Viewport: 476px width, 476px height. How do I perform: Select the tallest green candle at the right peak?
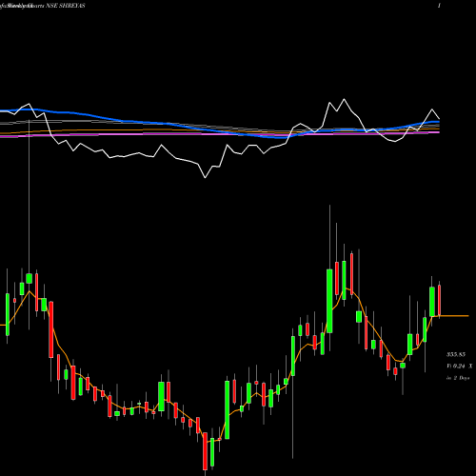click(x=329, y=301)
